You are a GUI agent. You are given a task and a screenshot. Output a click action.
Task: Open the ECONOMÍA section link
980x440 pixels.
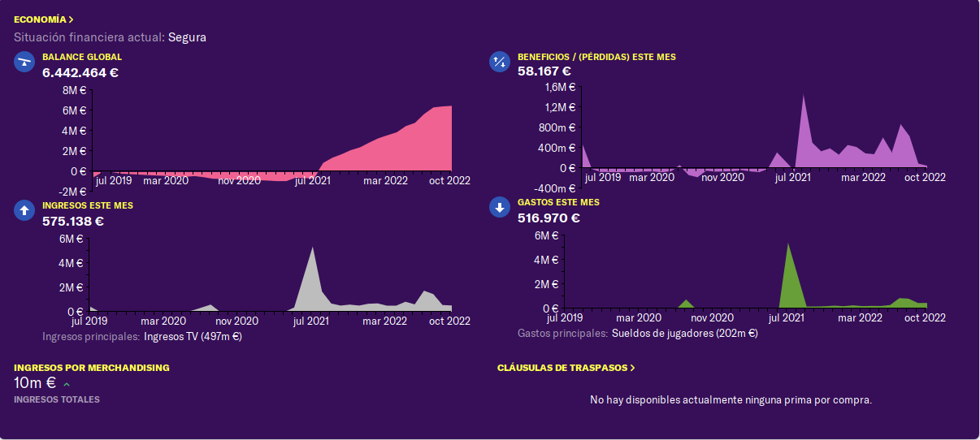tap(44, 19)
